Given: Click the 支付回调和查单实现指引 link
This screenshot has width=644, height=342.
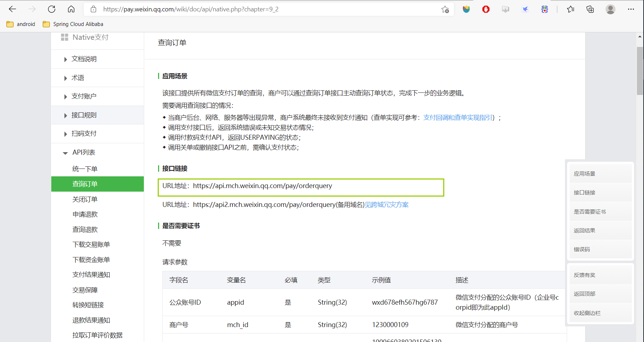Looking at the screenshot, I should pyautogui.click(x=458, y=117).
